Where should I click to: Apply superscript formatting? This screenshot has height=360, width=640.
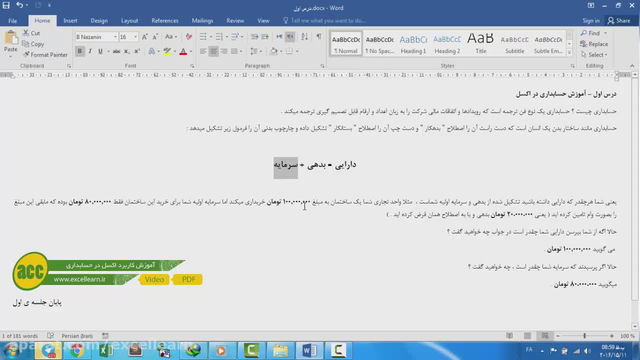pyautogui.click(x=137, y=51)
